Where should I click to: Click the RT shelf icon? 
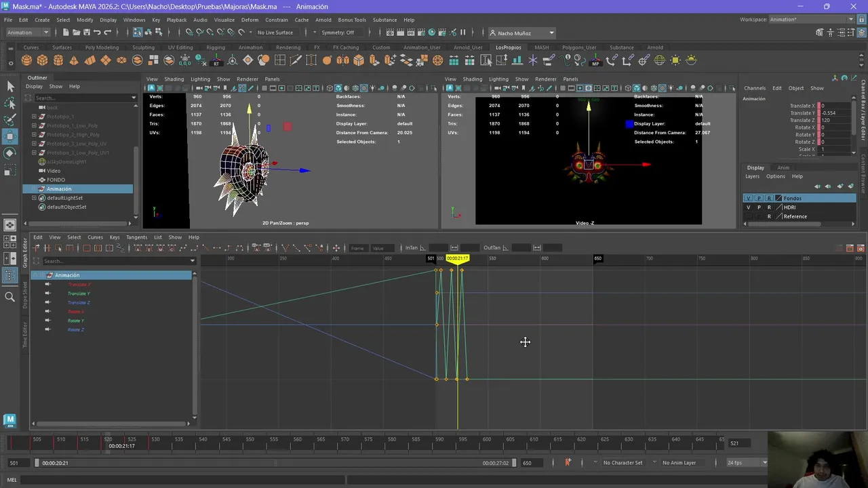(x=216, y=60)
